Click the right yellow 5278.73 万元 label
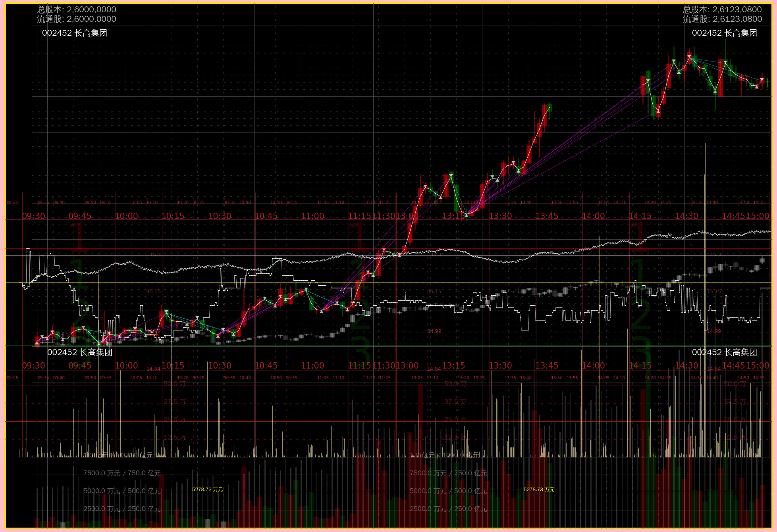The height and width of the screenshot is (532, 777). pyautogui.click(x=539, y=489)
